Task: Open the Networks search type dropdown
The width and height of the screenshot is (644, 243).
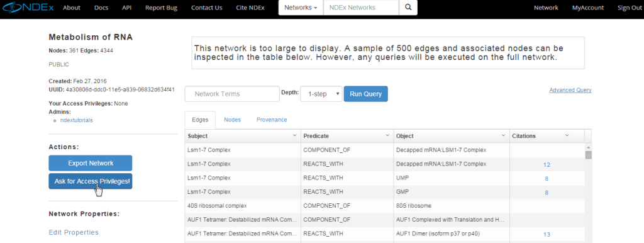Action: (x=301, y=8)
